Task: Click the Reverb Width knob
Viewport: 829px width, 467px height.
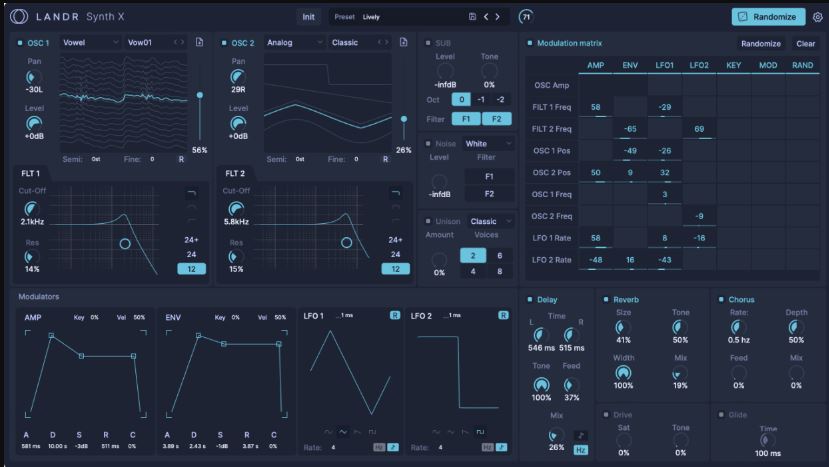Action: point(623,373)
